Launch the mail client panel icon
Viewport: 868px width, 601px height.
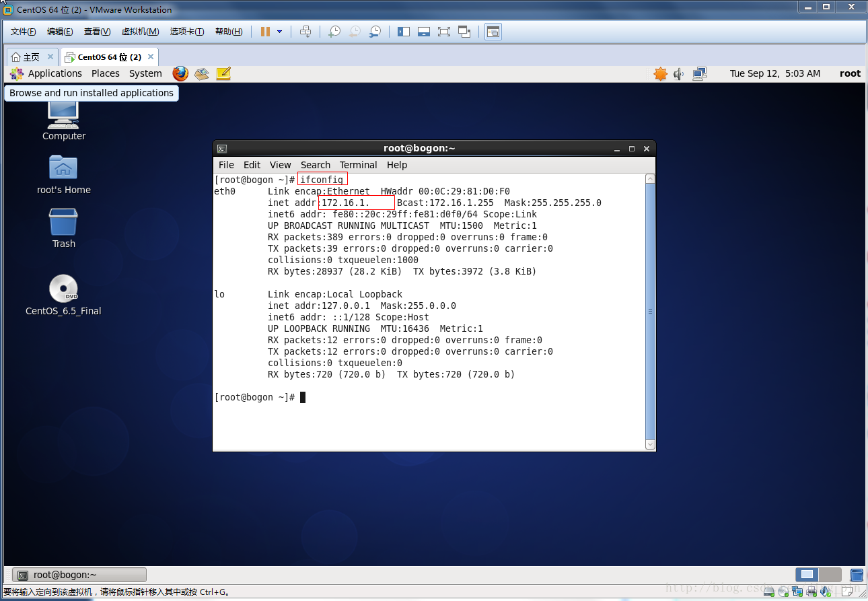coord(202,73)
